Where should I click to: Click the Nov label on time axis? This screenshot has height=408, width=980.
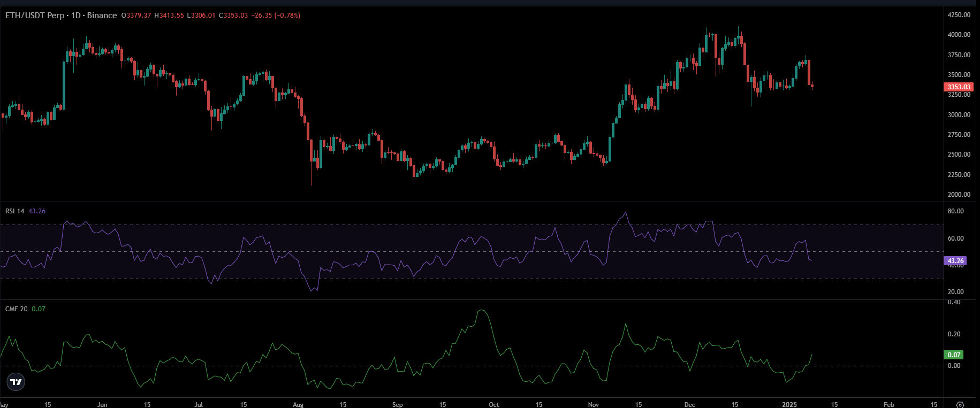pyautogui.click(x=593, y=404)
